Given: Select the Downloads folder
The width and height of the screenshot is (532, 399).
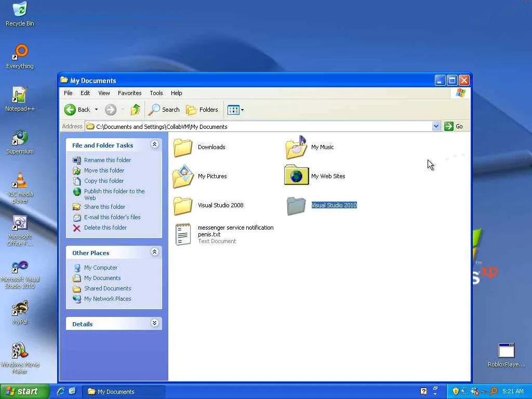Looking at the screenshot, I should (x=199, y=147).
